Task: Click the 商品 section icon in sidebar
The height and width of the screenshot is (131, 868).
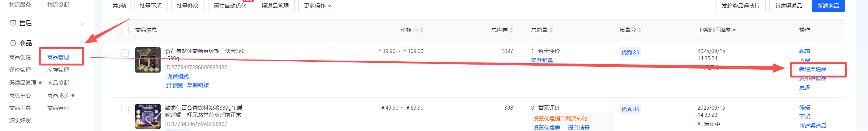Action: pos(13,43)
